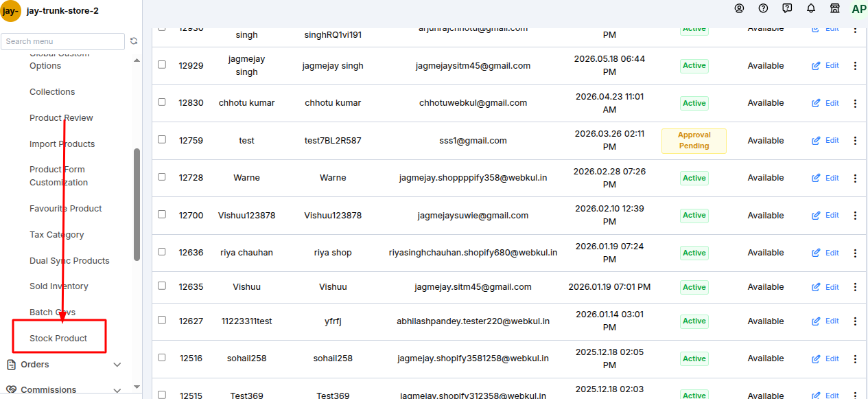This screenshot has width=868, height=399.
Task: Select checkbox for seller 12929
Action: [162, 65]
